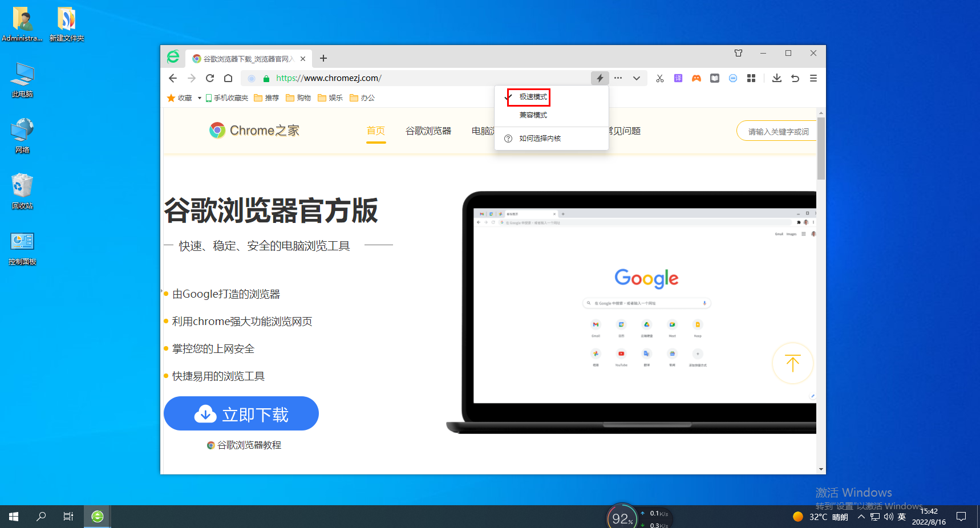Click the blue ad-block octagon icon
The height and width of the screenshot is (528, 980).
pyautogui.click(x=733, y=78)
